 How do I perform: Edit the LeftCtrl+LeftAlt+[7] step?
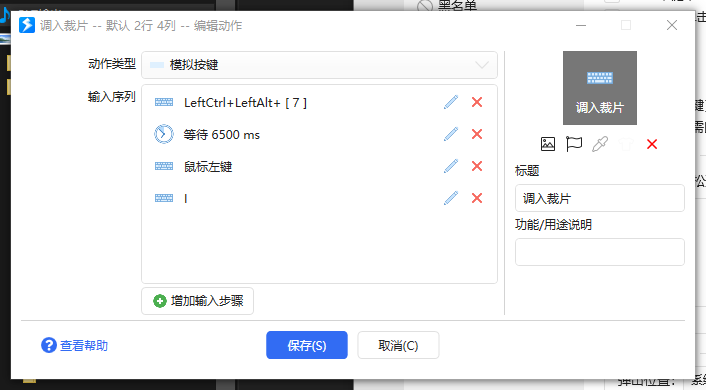pyautogui.click(x=451, y=102)
